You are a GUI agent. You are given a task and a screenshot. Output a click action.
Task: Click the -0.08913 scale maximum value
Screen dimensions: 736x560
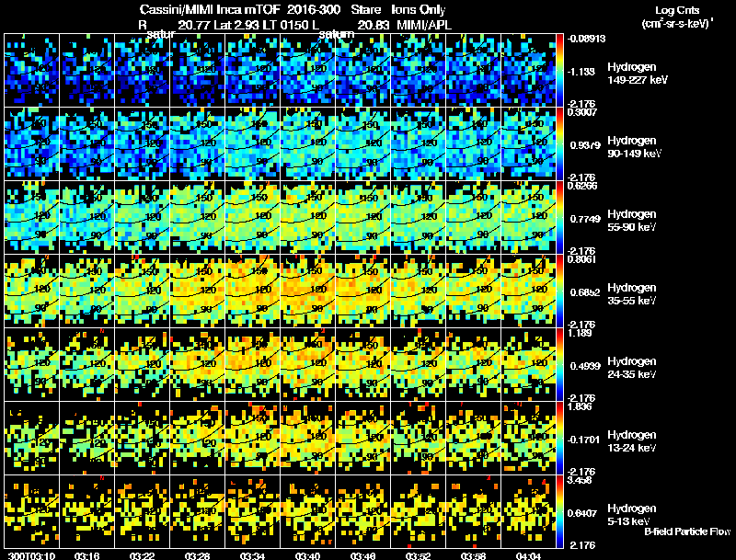[x=586, y=39]
